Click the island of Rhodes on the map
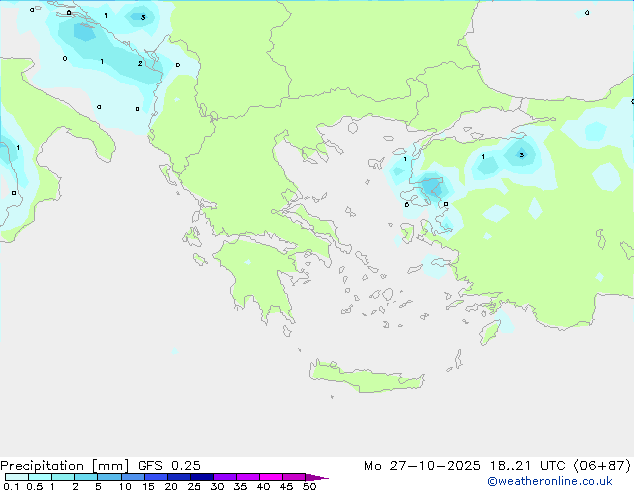This screenshot has width=634, height=490. coord(490,332)
